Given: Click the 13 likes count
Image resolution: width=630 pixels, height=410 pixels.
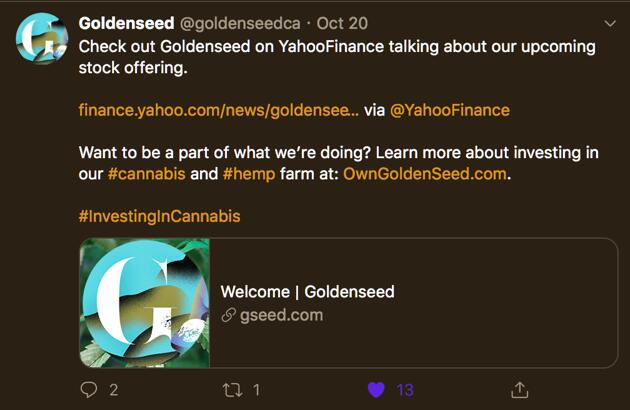Looking at the screenshot, I should [405, 389].
